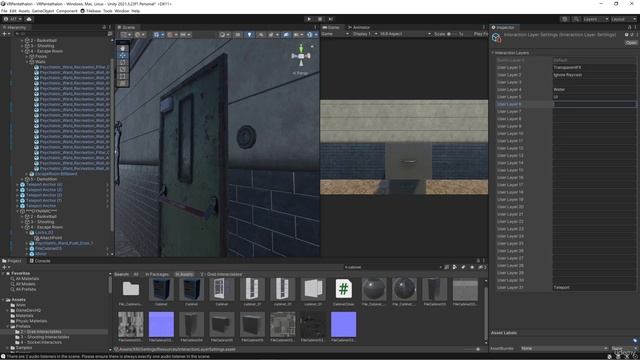Click the Scene orientation gizmo
Image resolution: width=640 pixels, height=360 pixels.
click(x=301, y=55)
